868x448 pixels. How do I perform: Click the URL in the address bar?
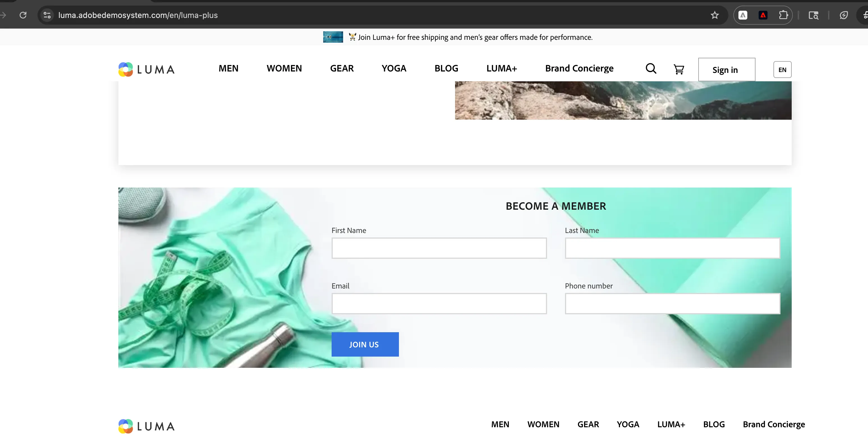[138, 15]
